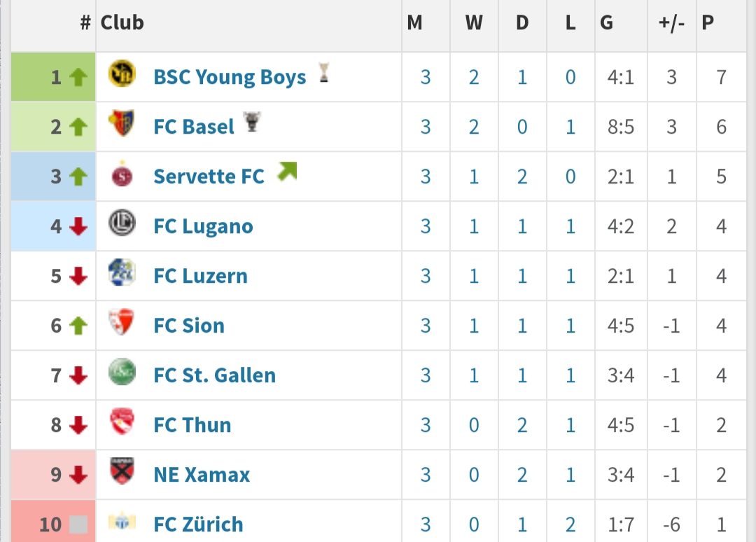Click the cup icon beside FC Basel
This screenshot has height=542, width=756.
point(252,123)
